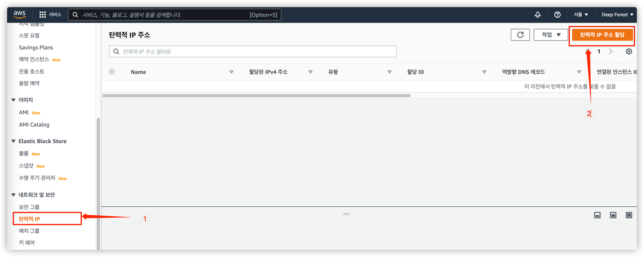
Task: Click the top service search field
Action: pyautogui.click(x=175, y=15)
